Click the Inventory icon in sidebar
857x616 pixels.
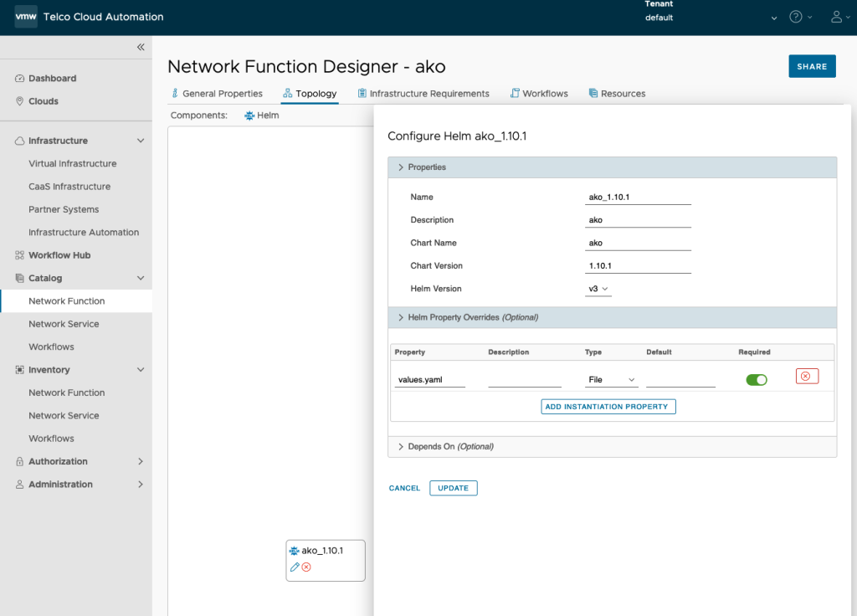(x=20, y=370)
